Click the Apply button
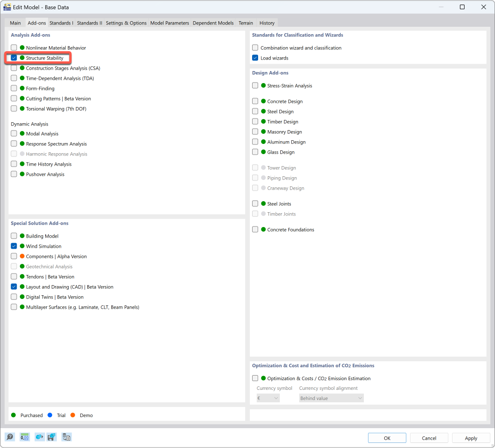Viewport: 495px width, 448px height. point(471,438)
